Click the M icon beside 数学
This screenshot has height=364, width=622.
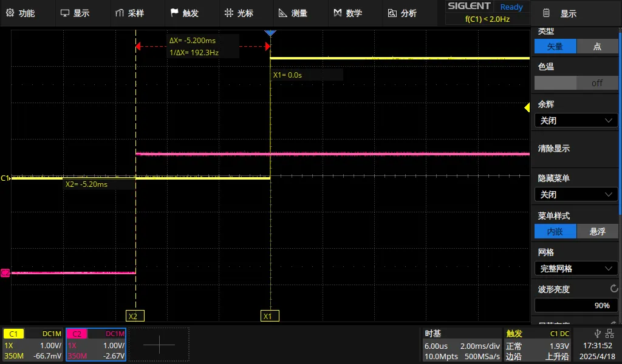pos(338,13)
